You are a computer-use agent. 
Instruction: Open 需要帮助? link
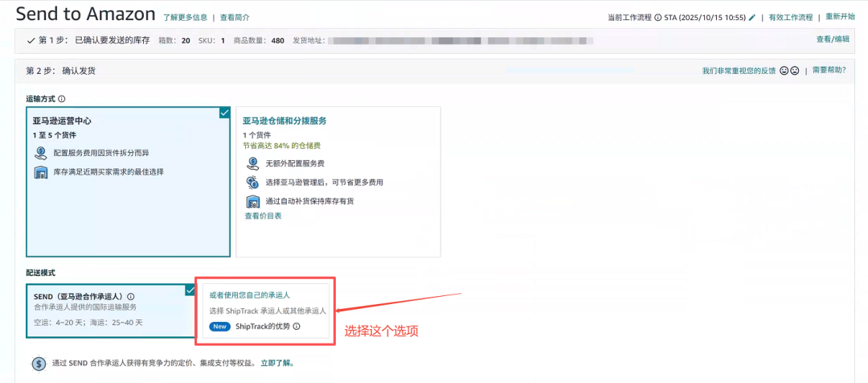[x=829, y=70]
